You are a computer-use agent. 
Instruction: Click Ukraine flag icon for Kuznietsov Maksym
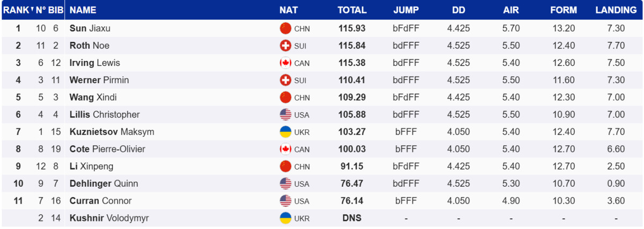tap(286, 131)
